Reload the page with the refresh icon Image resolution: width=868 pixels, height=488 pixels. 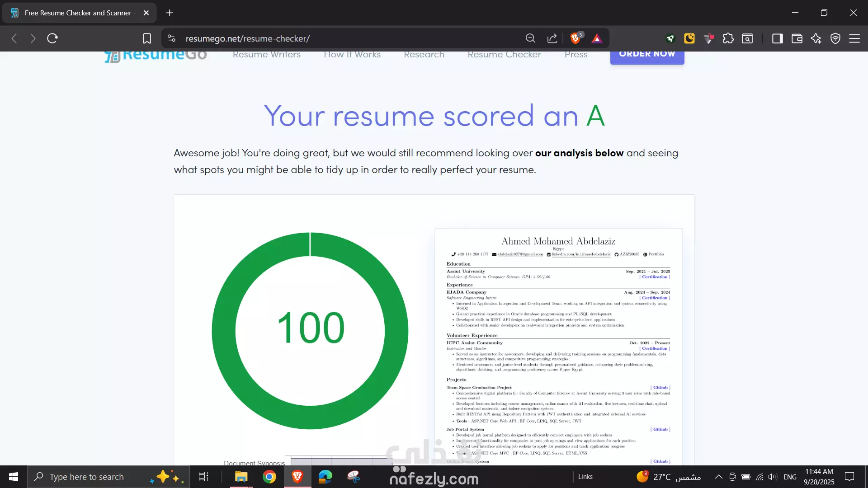[x=52, y=38]
